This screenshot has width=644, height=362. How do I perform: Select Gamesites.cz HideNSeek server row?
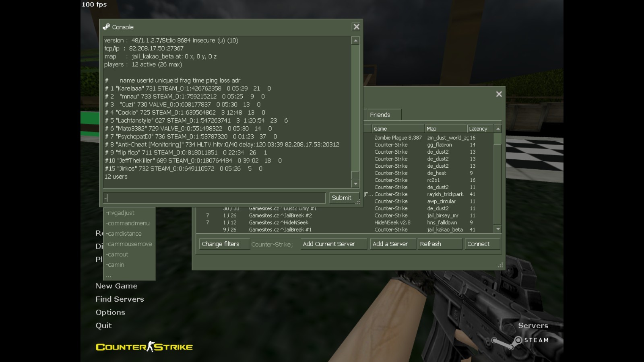tap(345, 222)
